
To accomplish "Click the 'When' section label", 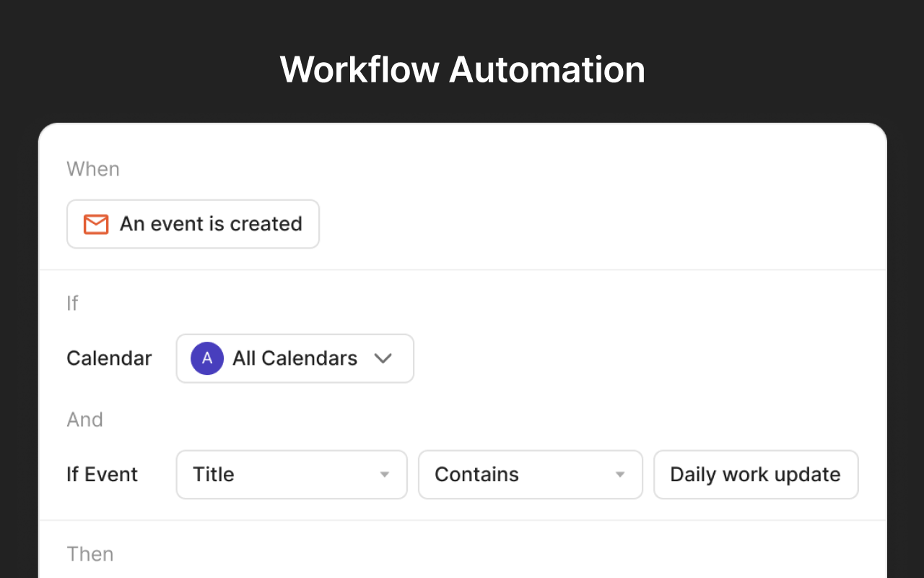I will [x=93, y=169].
